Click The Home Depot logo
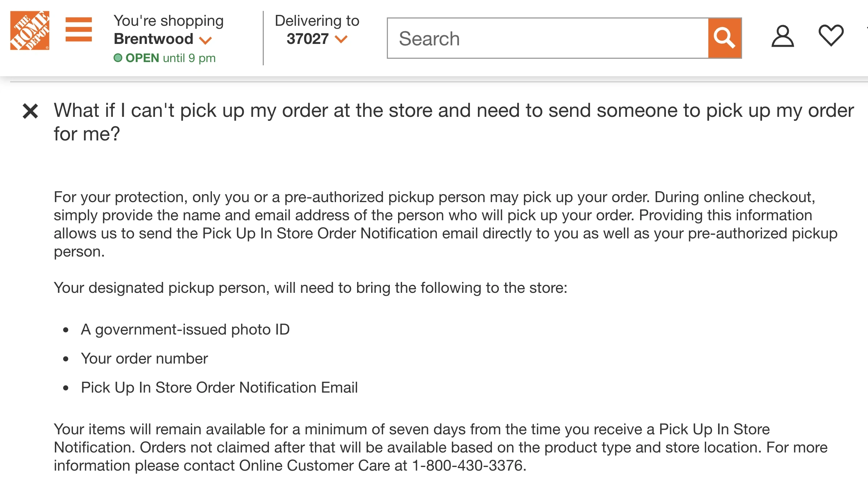868x500 pixels. pos(30,30)
